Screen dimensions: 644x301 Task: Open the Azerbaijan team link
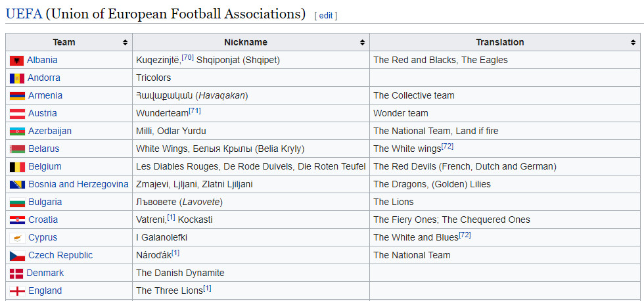tap(49, 131)
